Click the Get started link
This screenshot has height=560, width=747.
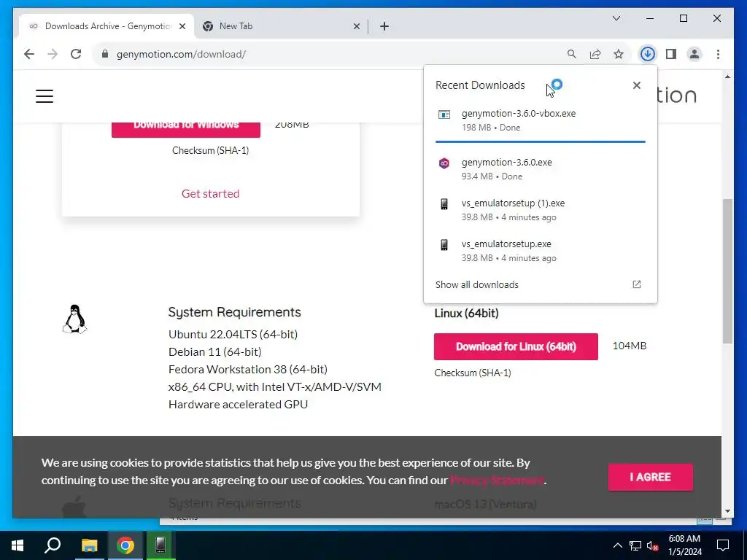211,194
